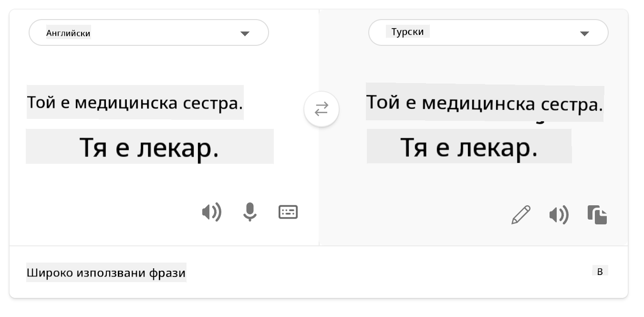Play audio of the source text
The height and width of the screenshot is (317, 644).
[211, 212]
